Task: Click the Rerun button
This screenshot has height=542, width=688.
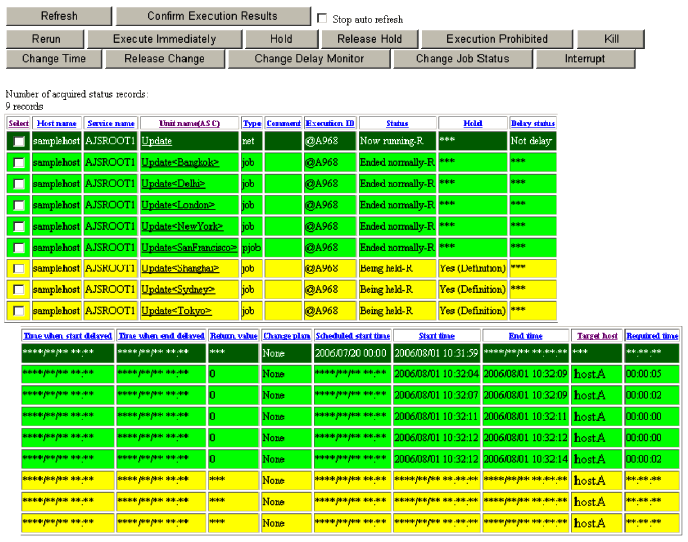Action: click(x=45, y=39)
